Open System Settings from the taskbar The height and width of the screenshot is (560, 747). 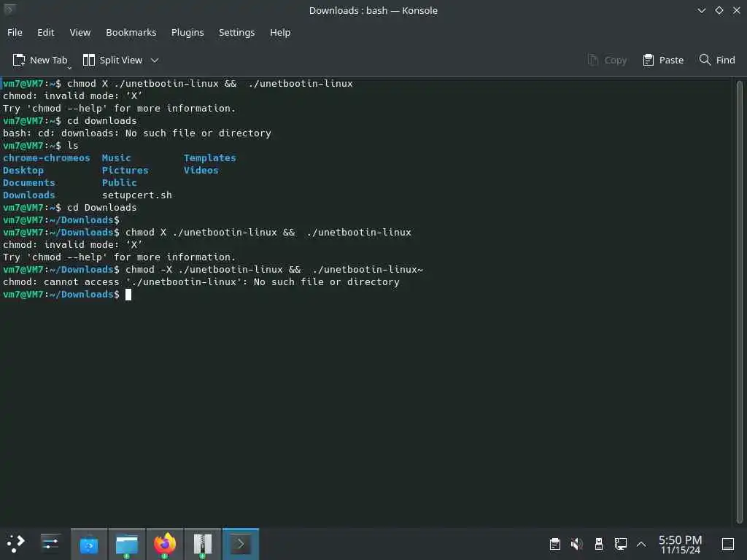[50, 544]
